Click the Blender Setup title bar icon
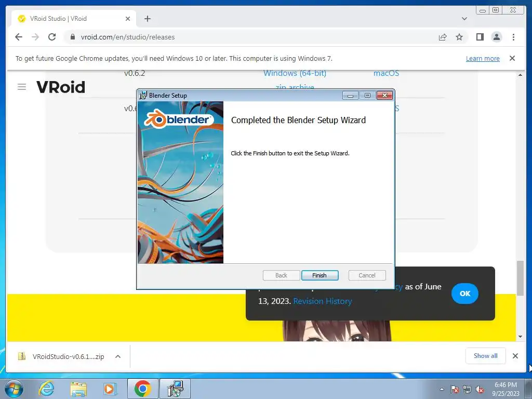Screen dimensions: 532x399 143,96
